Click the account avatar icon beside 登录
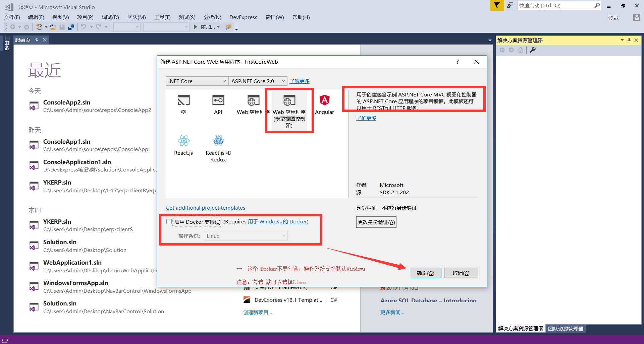The width and height of the screenshot is (644, 344). (x=637, y=17)
